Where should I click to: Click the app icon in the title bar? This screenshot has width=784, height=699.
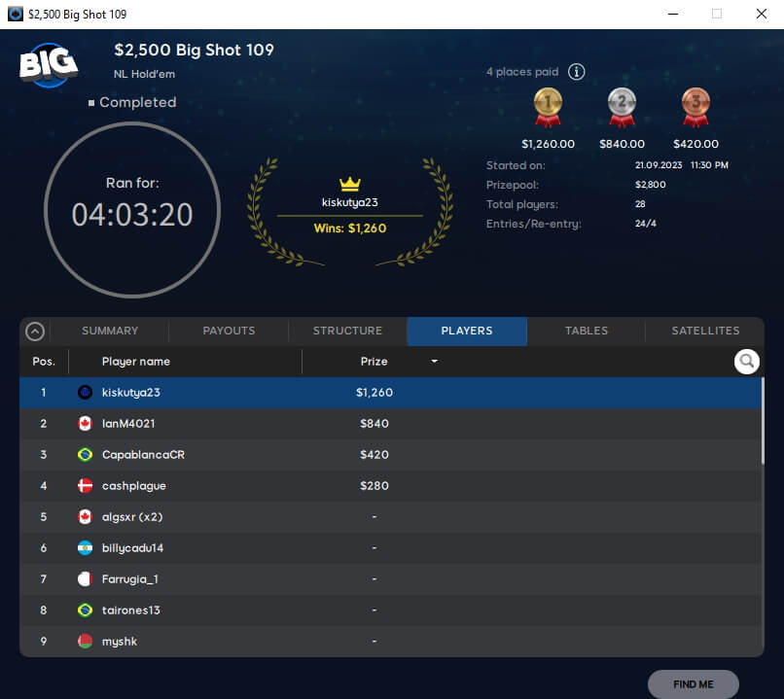point(16,14)
